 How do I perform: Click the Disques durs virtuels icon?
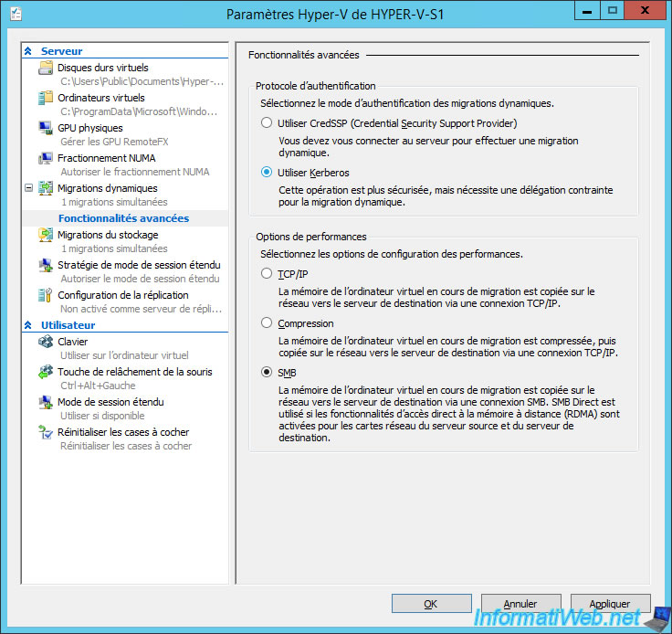click(46, 68)
